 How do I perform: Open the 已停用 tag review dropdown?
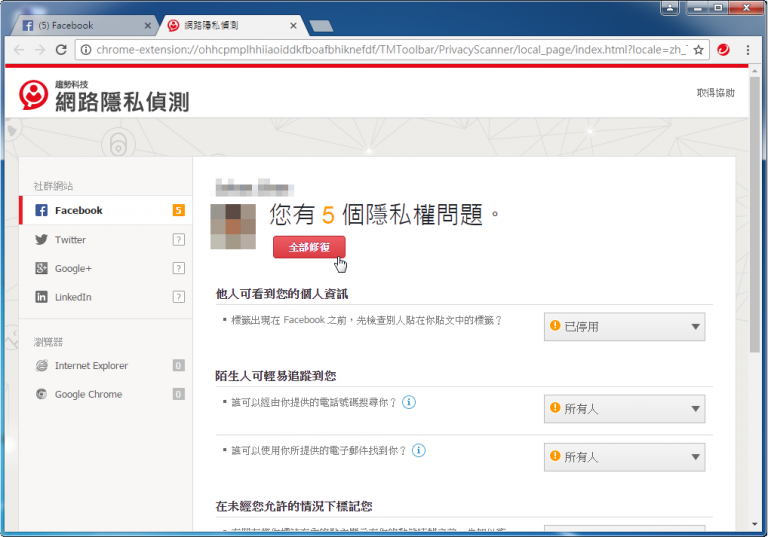pyautogui.click(x=624, y=326)
